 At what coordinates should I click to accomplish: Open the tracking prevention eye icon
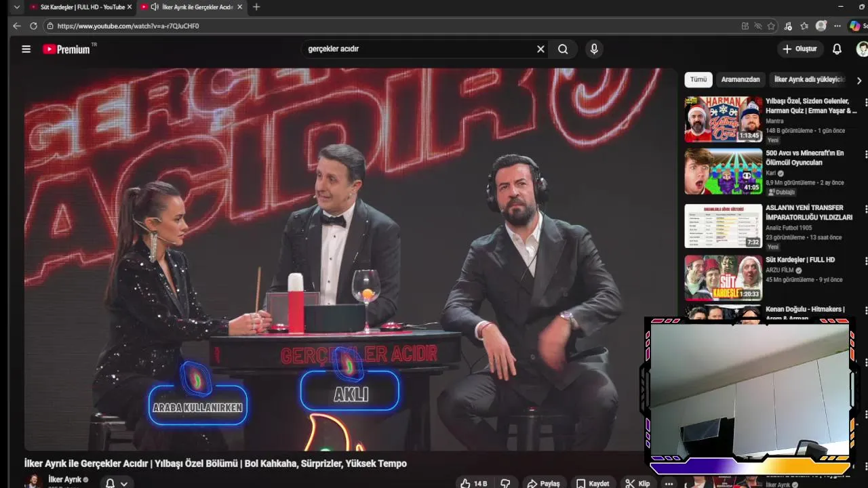(758, 26)
